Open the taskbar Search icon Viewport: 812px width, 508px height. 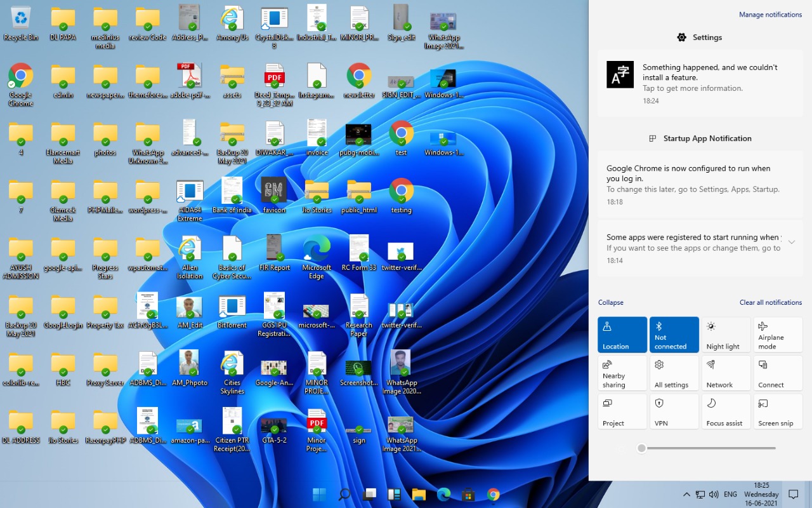(344, 495)
